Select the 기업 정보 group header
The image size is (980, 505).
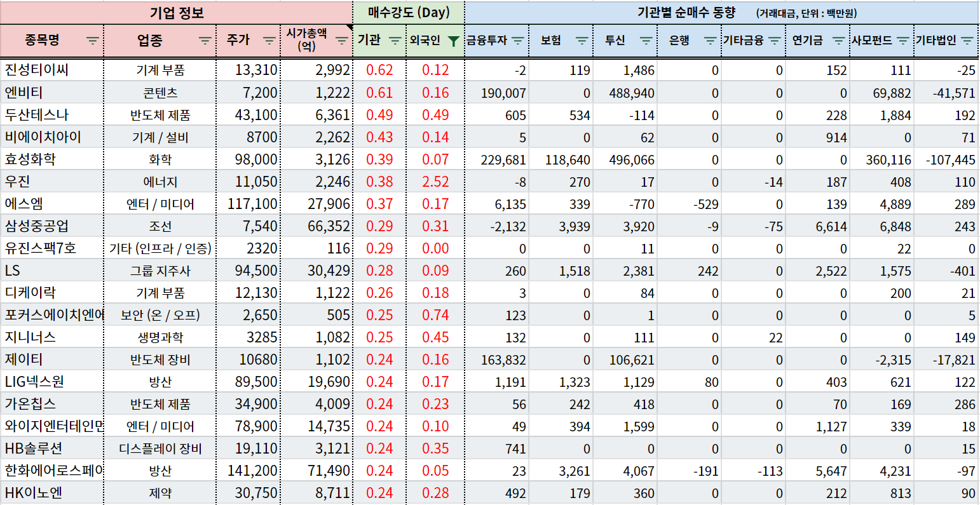pos(177,13)
